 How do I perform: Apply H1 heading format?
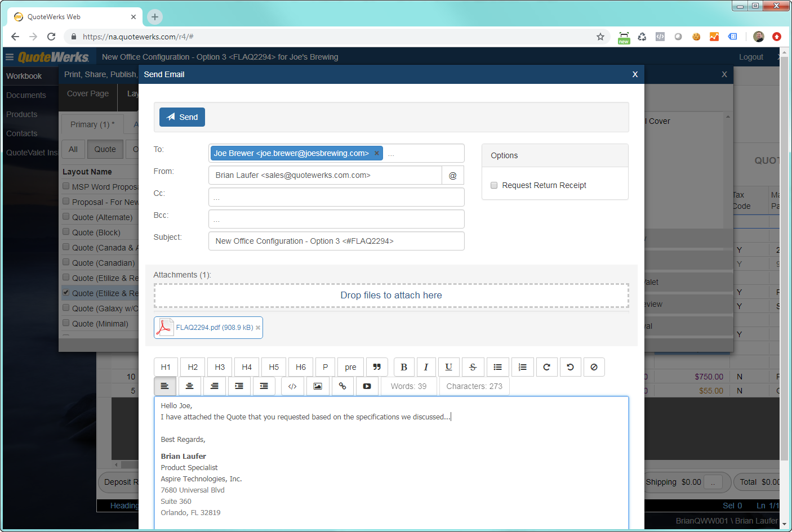(166, 367)
